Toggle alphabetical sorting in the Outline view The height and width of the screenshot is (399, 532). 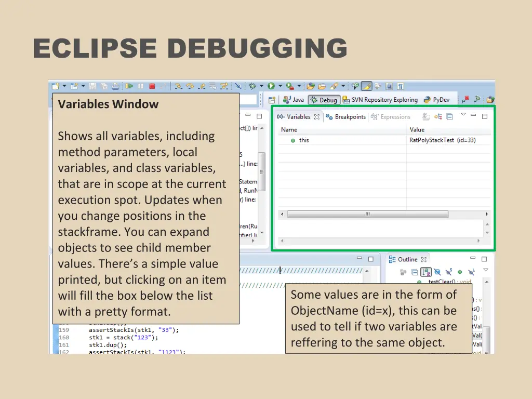pyautogui.click(x=426, y=272)
